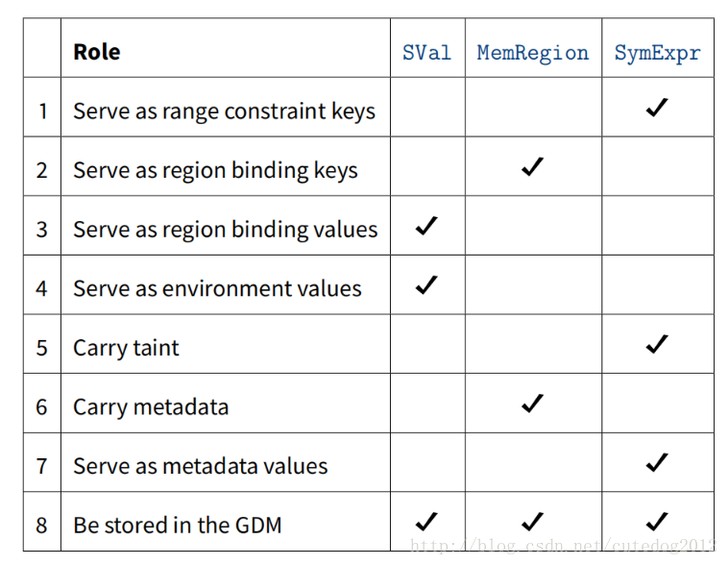Select the SVal column header
The image size is (728, 565).
(426, 53)
